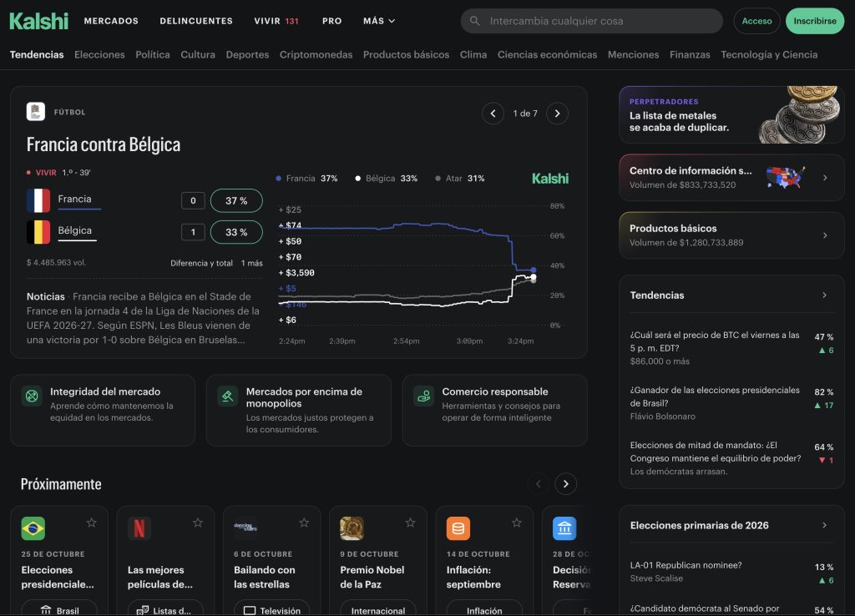Open the Comercio responsable icon
Viewport: 855px width, 616px height.
(x=423, y=396)
